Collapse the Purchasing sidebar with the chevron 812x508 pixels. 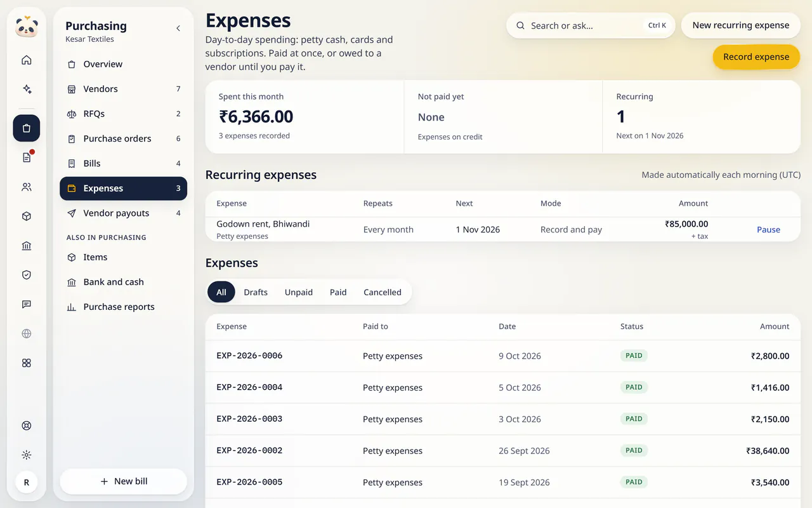(x=178, y=28)
